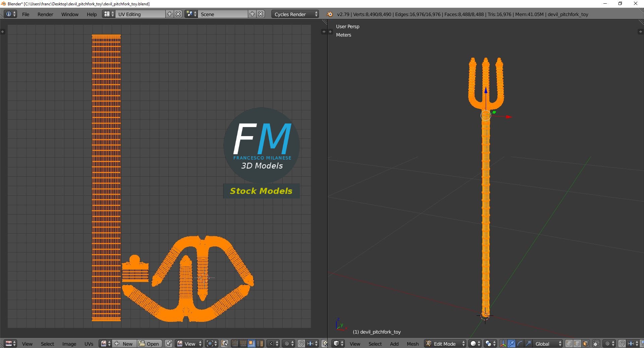Enable the rotate manipulator arc
This screenshot has height=348, width=644.
(520, 344)
